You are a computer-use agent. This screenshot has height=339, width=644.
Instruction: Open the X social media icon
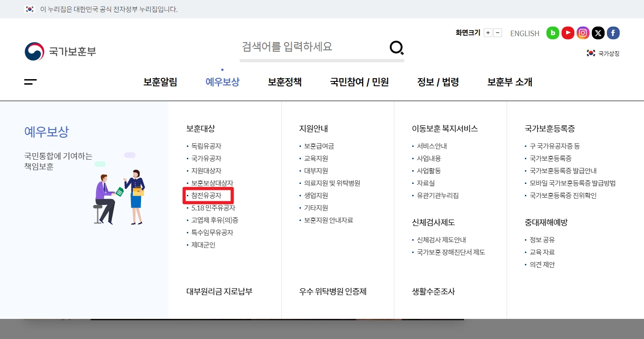click(x=598, y=33)
